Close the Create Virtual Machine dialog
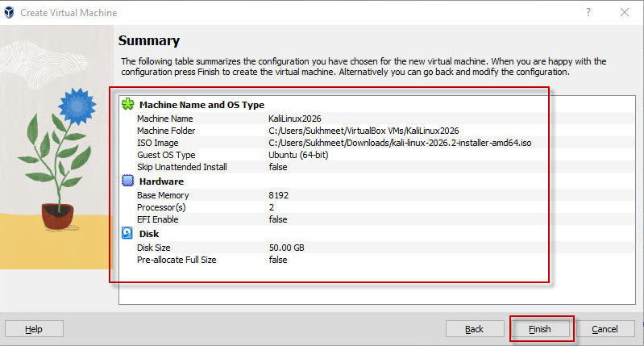 [x=625, y=12]
